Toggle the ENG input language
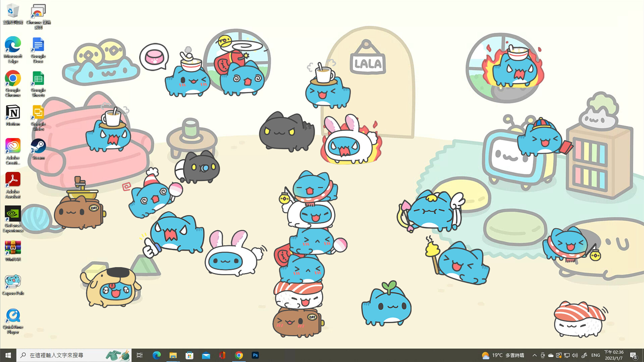Viewport: 644px width, 362px height. coord(595,355)
